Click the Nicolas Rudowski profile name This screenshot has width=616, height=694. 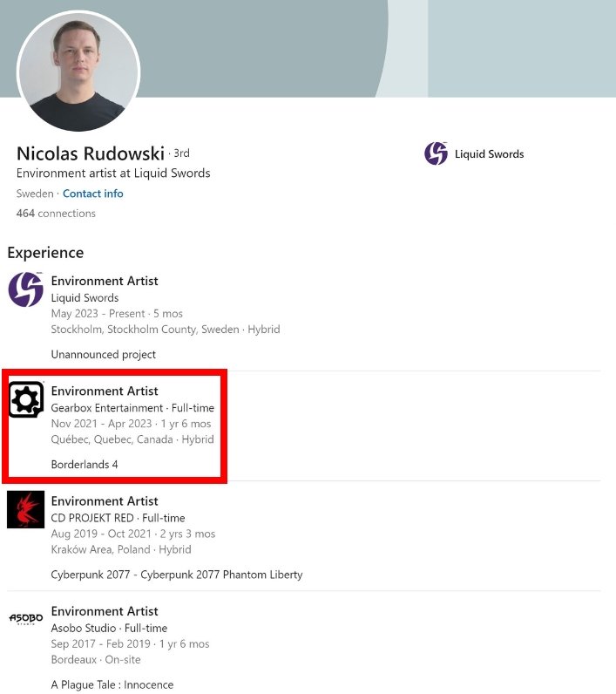(91, 153)
